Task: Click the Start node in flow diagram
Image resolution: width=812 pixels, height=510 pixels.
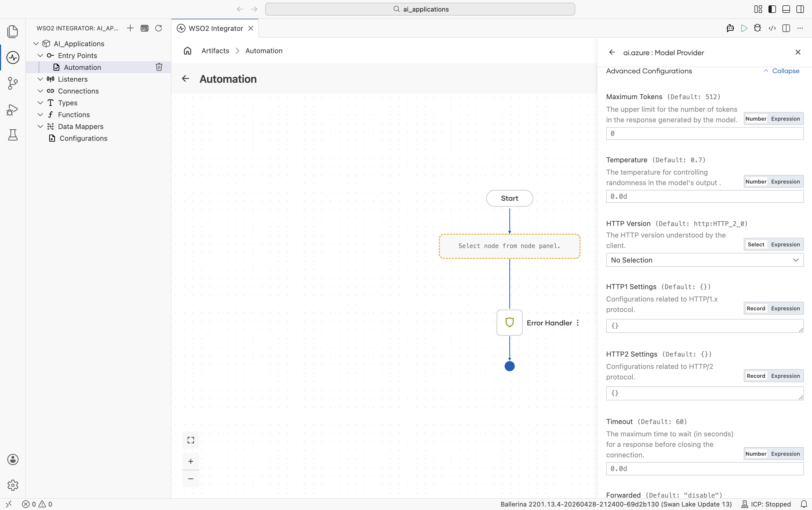Action: pos(509,198)
